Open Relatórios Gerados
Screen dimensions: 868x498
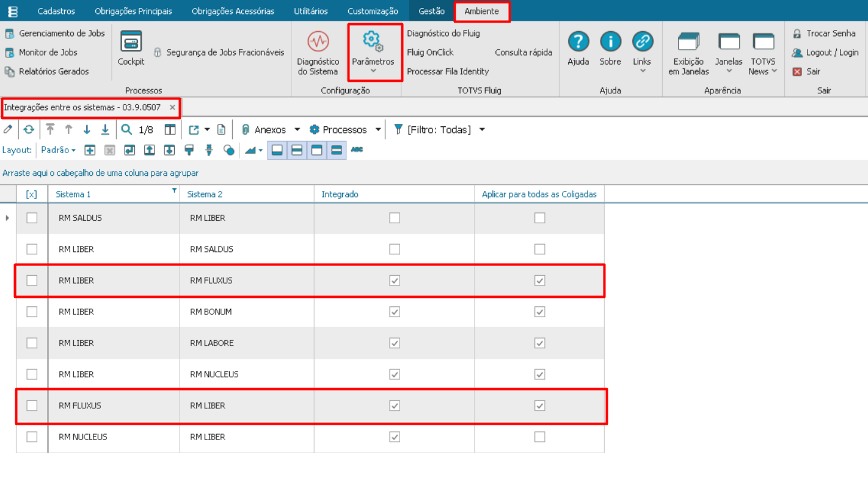(47, 71)
